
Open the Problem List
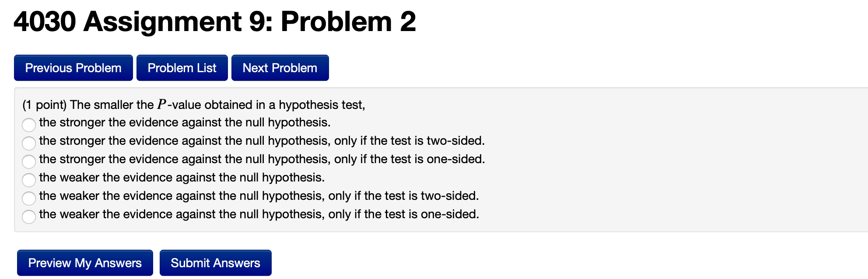182,68
